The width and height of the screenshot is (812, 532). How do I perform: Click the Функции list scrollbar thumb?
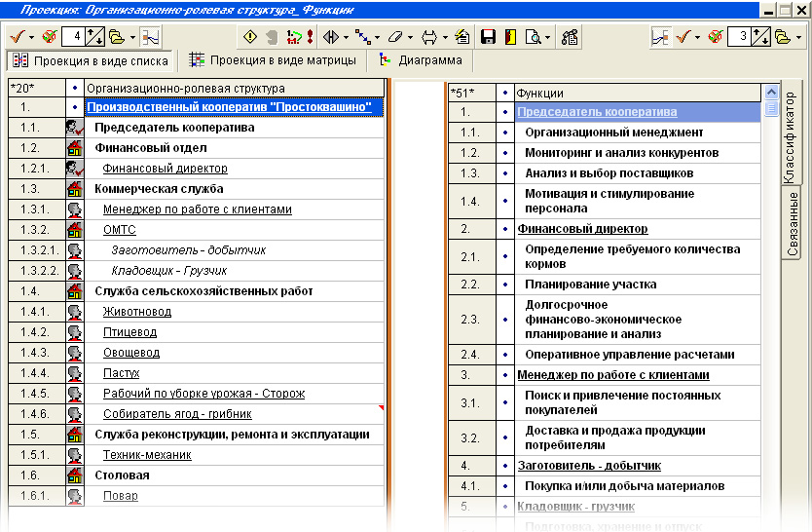771,109
